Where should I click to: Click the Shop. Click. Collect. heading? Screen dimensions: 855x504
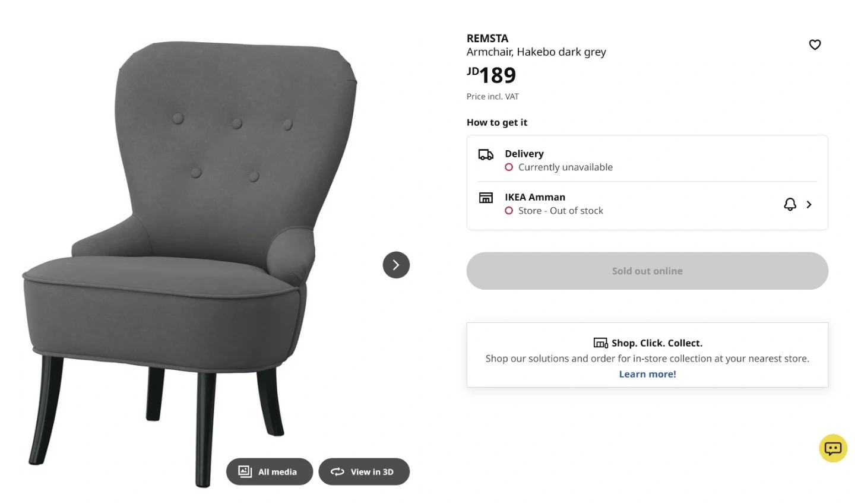pos(657,343)
